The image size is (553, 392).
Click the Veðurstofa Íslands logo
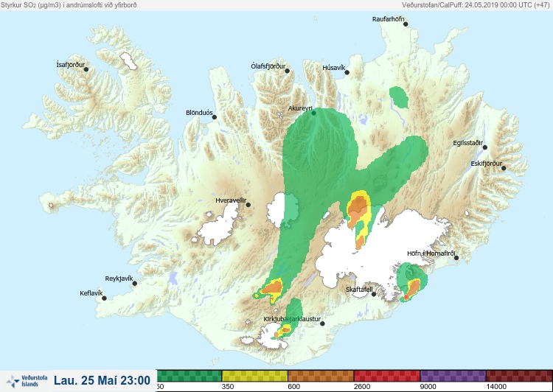27,381
